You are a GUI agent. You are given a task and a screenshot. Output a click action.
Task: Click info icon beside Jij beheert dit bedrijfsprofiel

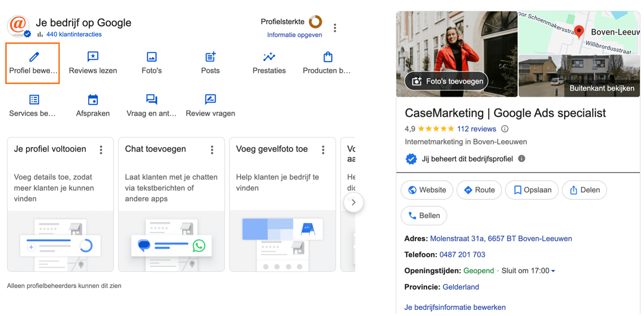pyautogui.click(x=522, y=159)
